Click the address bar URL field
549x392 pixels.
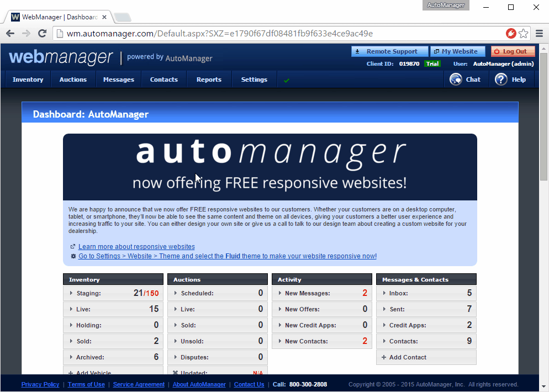280,33
